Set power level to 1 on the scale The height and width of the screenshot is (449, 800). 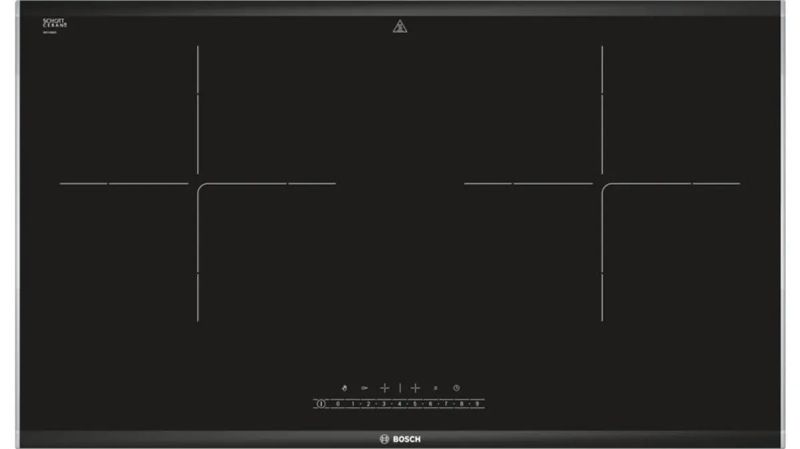click(x=353, y=403)
